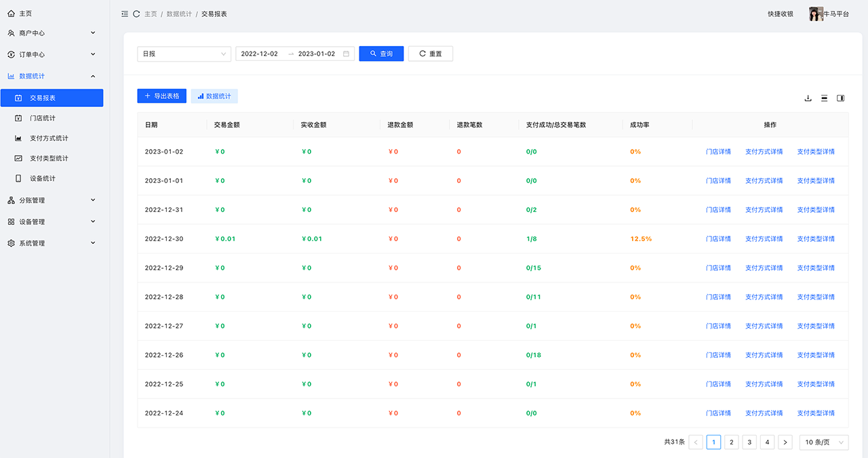Open the table density icon
Screen dimensions: 868x458
tap(825, 98)
